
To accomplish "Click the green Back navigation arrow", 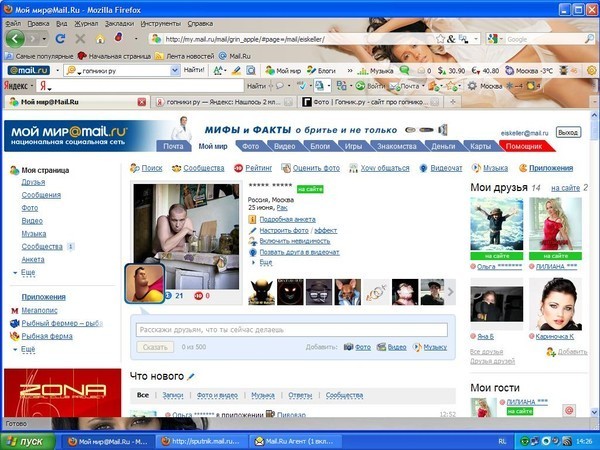I will (15, 39).
